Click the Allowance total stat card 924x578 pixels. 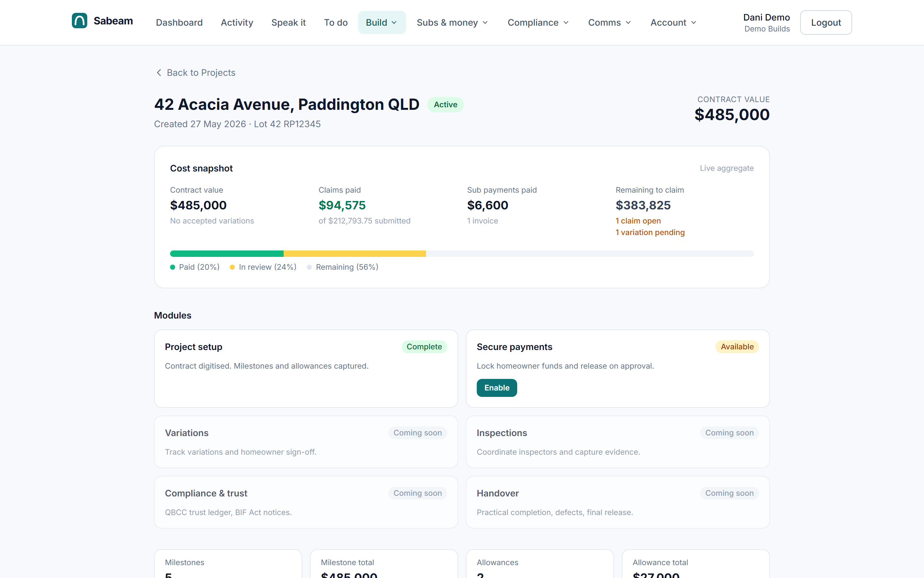(x=696, y=564)
